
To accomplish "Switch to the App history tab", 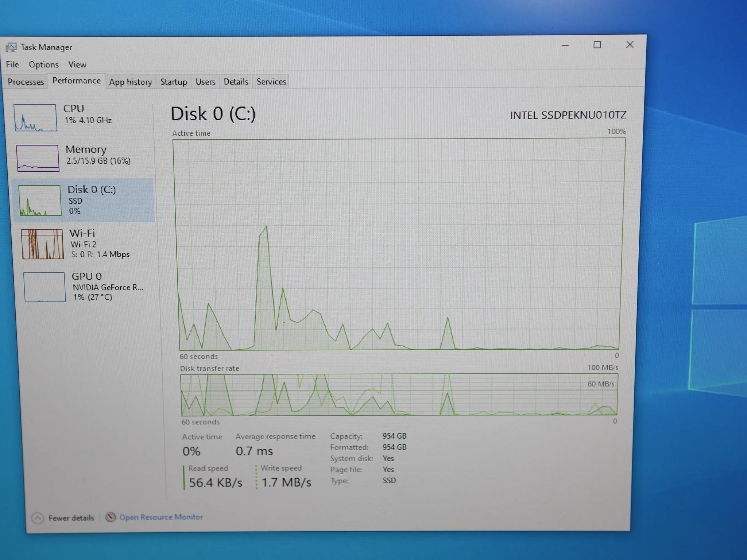I will click(x=131, y=82).
